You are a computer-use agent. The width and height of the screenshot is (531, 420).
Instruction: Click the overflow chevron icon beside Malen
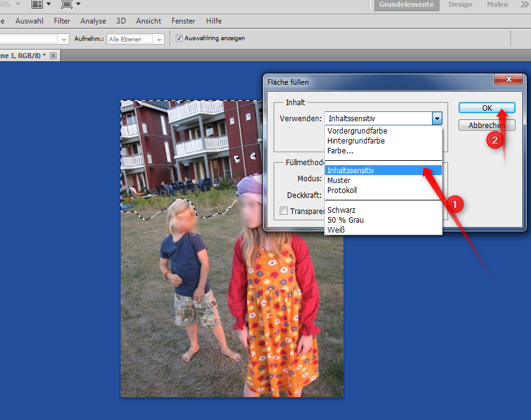(x=524, y=4)
